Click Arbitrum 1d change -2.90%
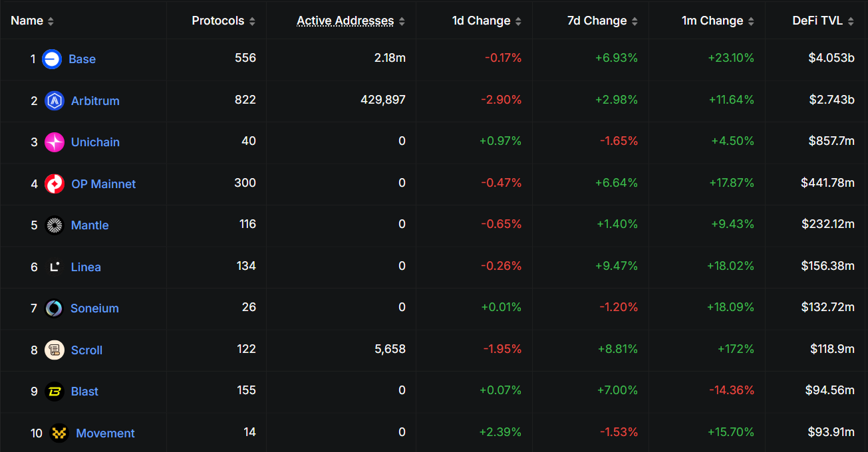Image resolution: width=868 pixels, height=452 pixels. 502,100
